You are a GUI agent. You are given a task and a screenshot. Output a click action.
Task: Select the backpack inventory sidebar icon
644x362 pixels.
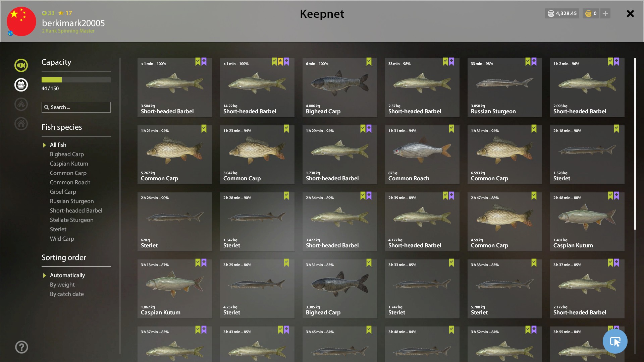(x=21, y=85)
